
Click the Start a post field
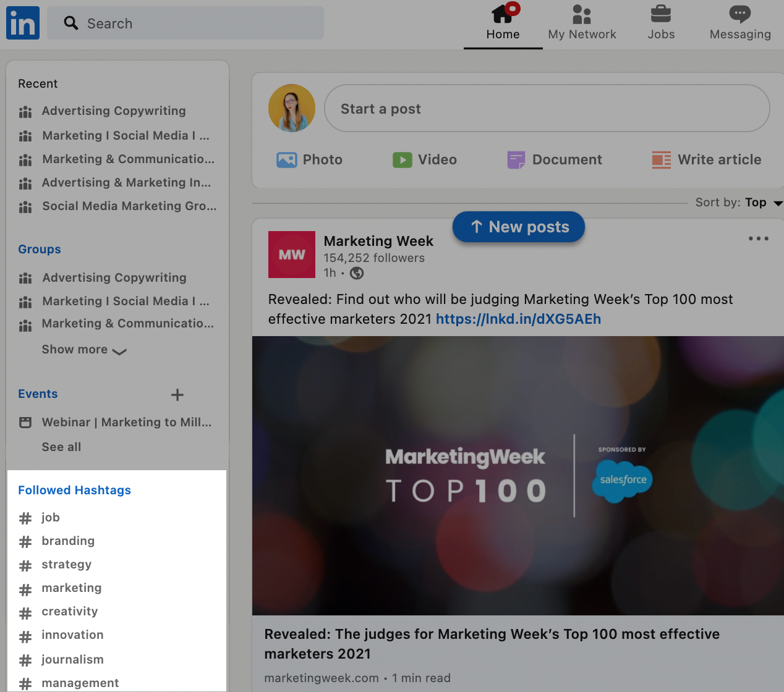[x=547, y=108]
